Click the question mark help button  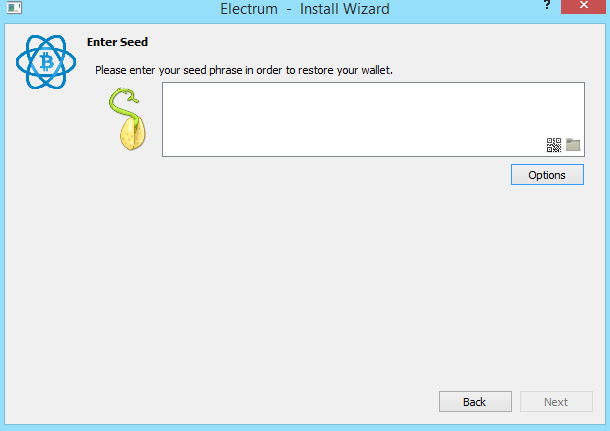[547, 5]
